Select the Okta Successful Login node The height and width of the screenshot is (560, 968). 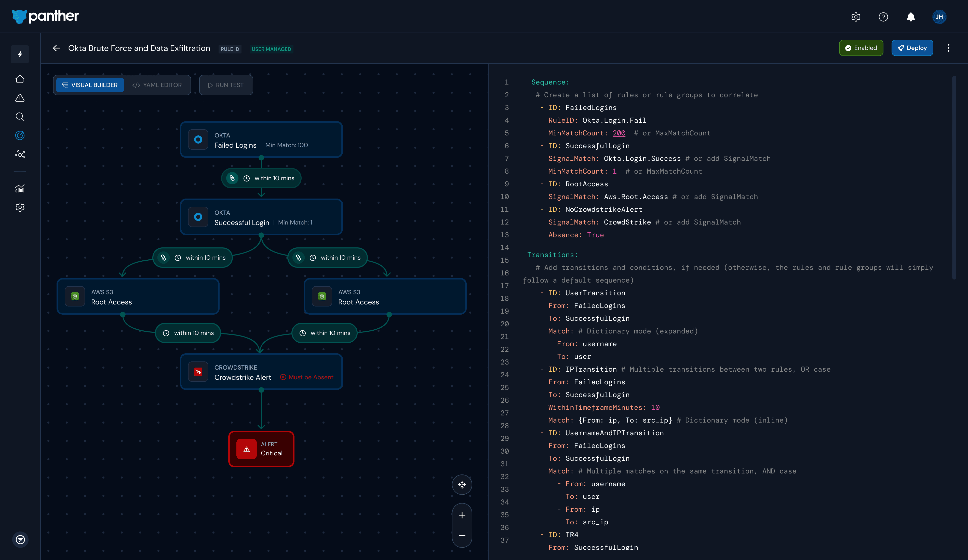(x=261, y=217)
